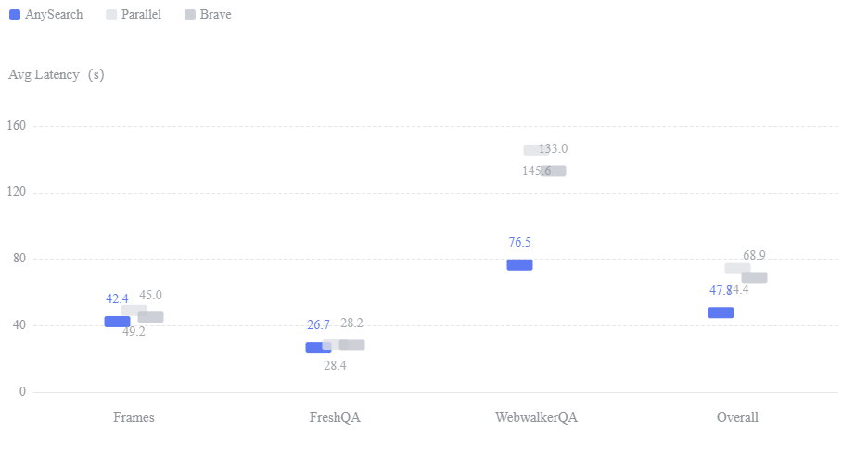Click the Brave marker in Overall
The image size is (868, 469).
click(755, 278)
